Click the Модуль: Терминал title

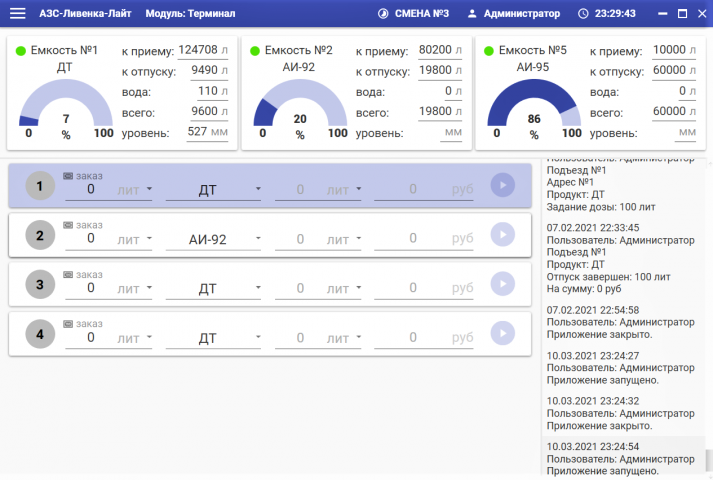pyautogui.click(x=190, y=14)
